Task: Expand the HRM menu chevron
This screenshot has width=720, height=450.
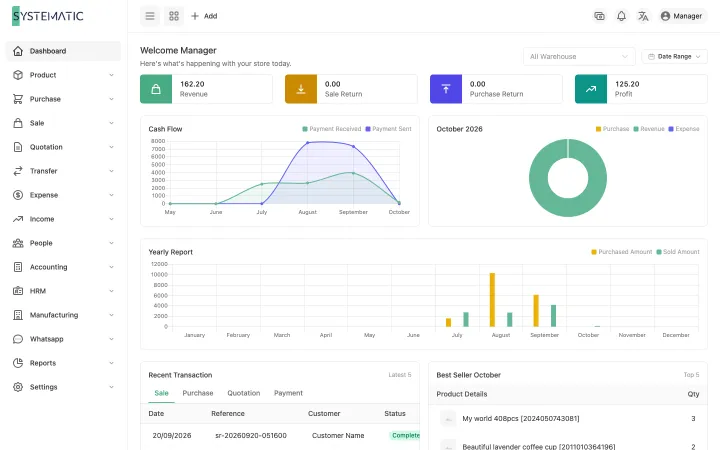Action: 111,291
